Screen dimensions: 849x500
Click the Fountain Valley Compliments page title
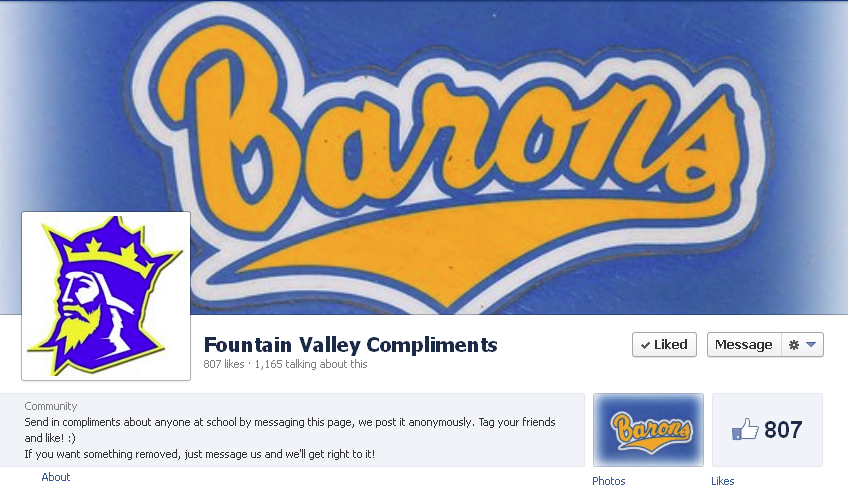click(350, 345)
